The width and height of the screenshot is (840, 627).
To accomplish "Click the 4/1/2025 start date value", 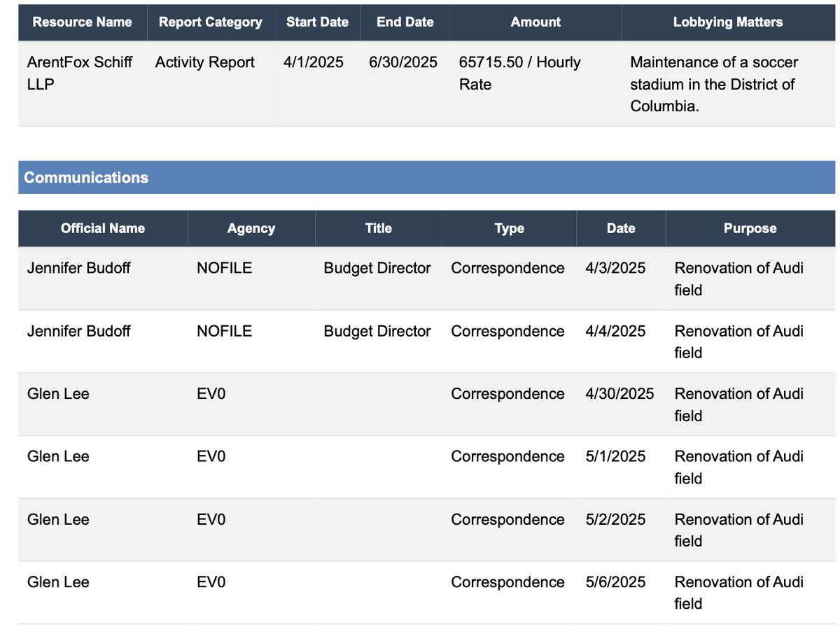I will [314, 62].
